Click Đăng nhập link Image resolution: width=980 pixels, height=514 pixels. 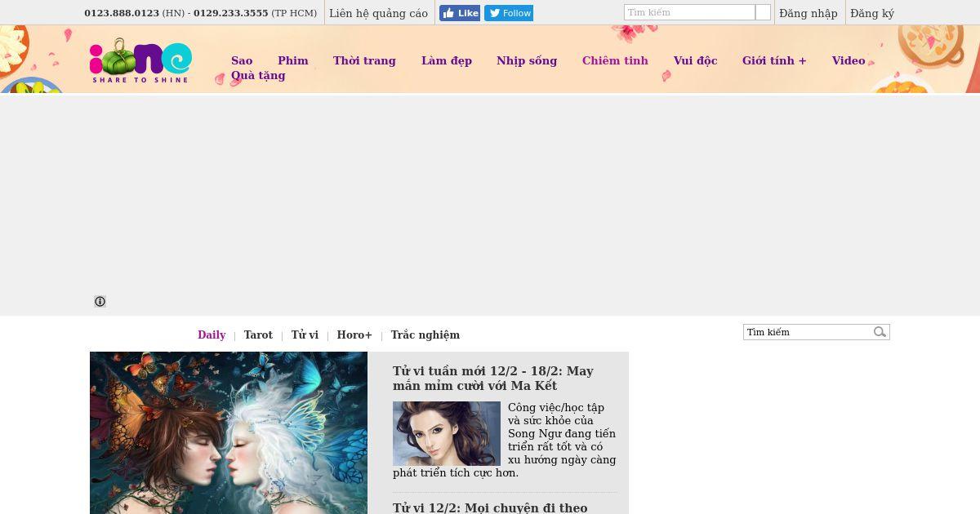point(808,13)
